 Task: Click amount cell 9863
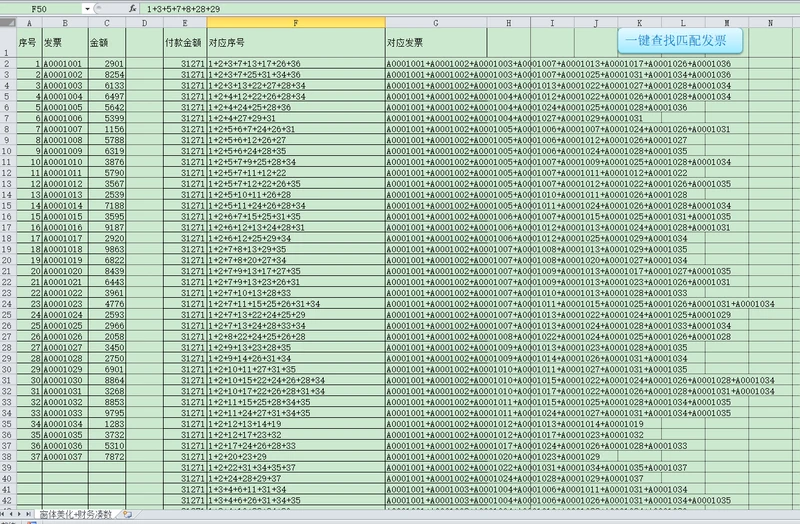click(x=107, y=249)
